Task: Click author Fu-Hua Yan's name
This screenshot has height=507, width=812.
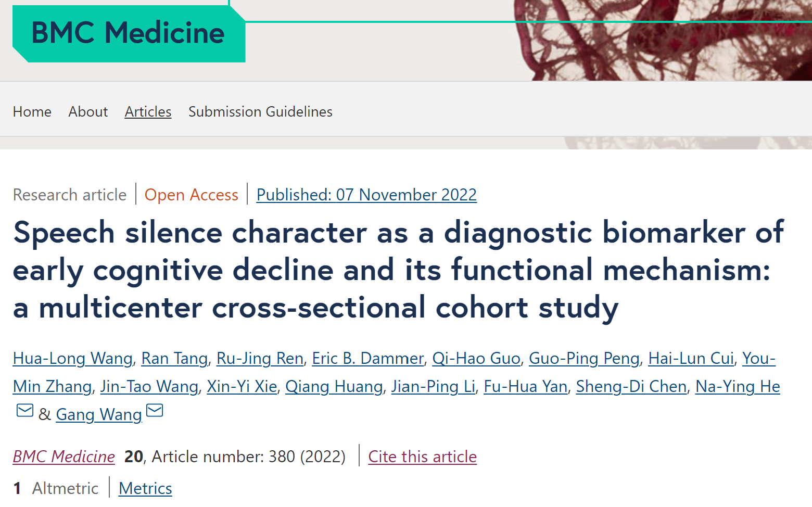Action: (x=526, y=387)
